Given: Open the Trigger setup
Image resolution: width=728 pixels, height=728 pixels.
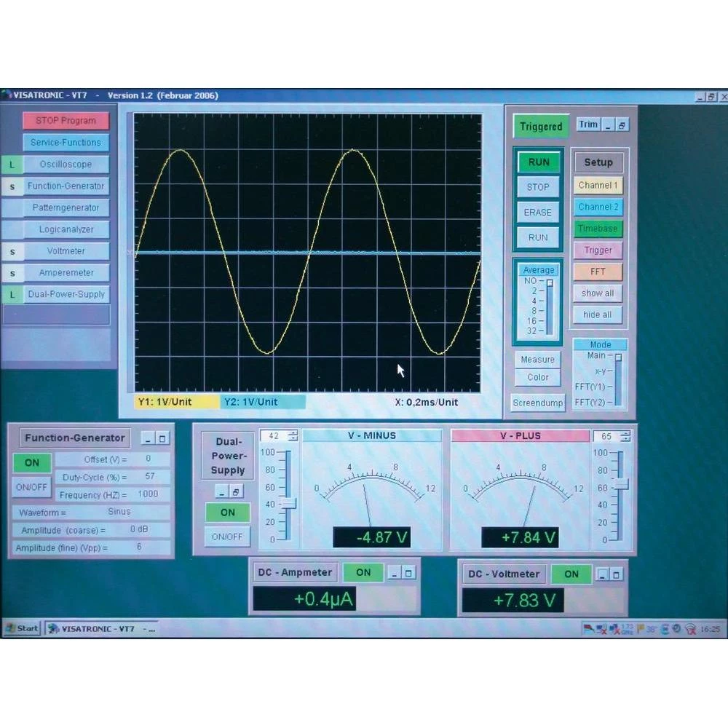Looking at the screenshot, I should [x=598, y=250].
